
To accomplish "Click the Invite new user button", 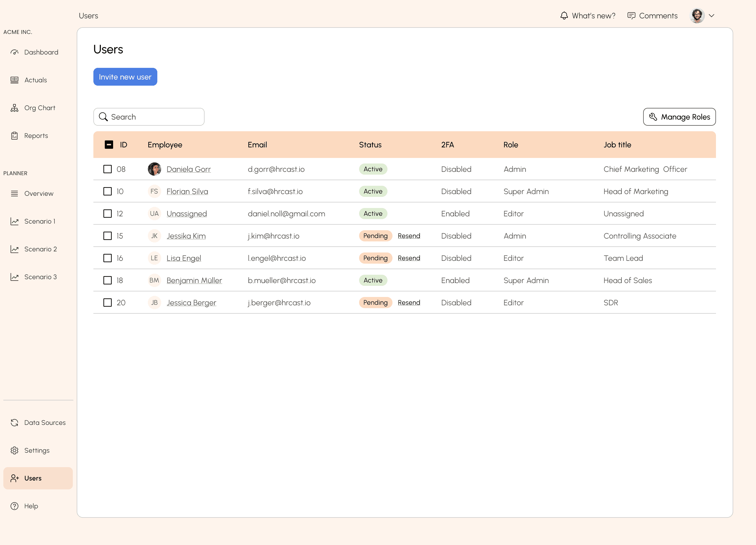I will (x=125, y=77).
